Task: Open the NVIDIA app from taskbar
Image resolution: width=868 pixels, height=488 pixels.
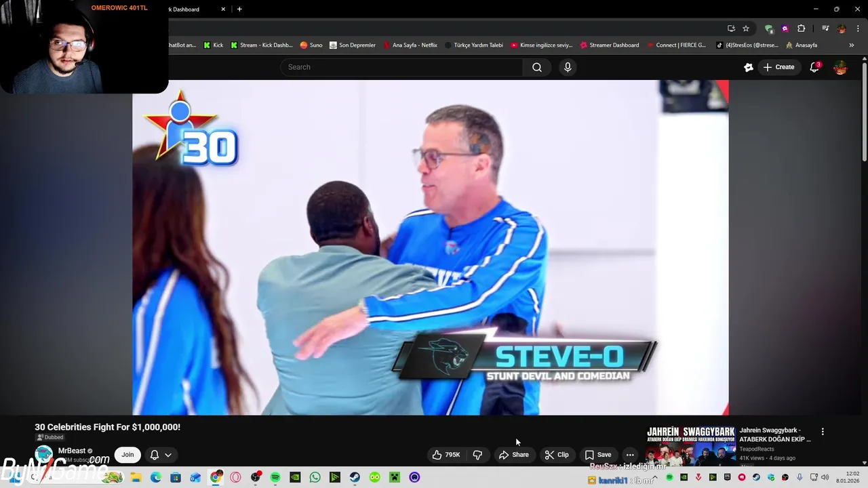Action: pos(295,477)
